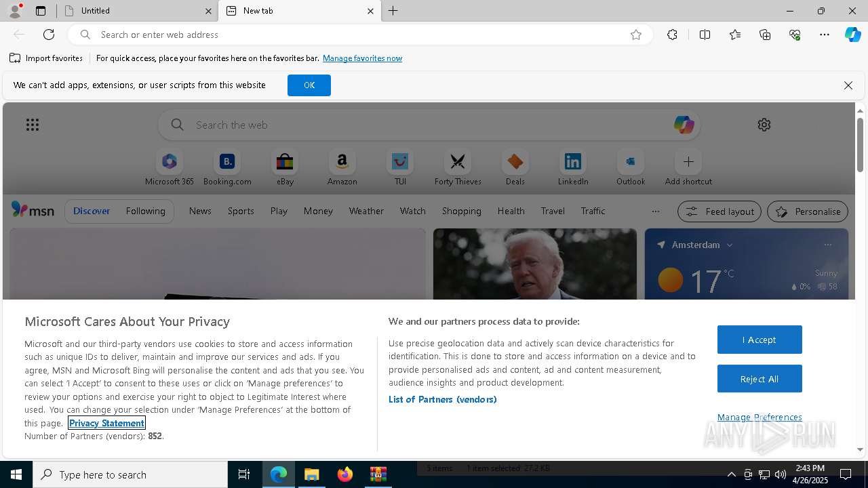Open the TUI shortcut
Image resolution: width=868 pixels, height=488 pixels.
(400, 167)
